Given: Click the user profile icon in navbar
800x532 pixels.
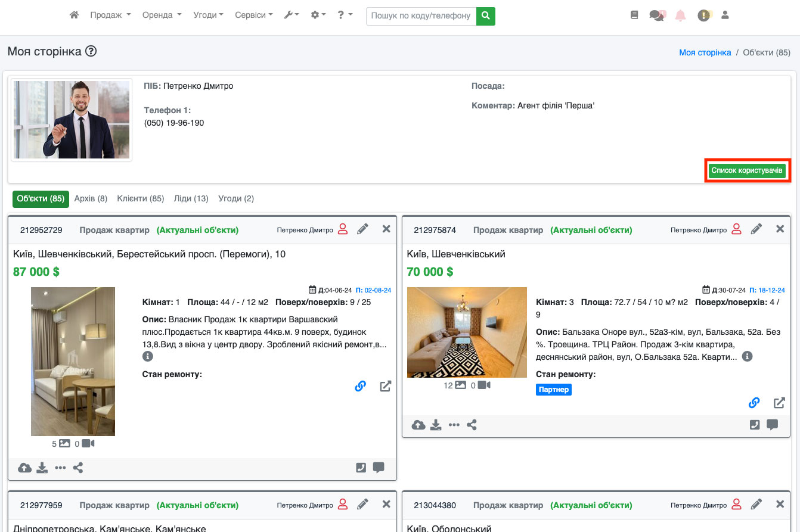Looking at the screenshot, I should [725, 15].
